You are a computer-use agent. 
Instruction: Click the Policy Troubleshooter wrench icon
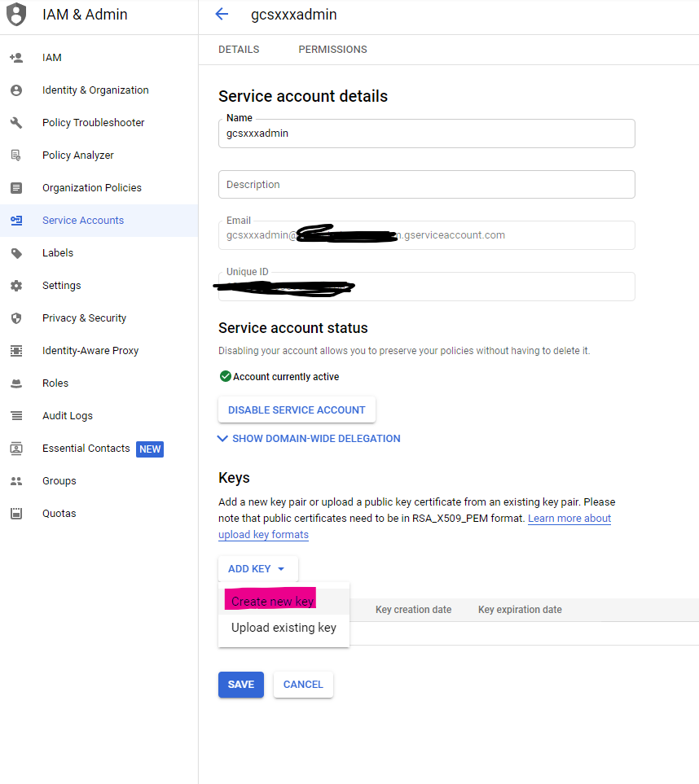(16, 123)
